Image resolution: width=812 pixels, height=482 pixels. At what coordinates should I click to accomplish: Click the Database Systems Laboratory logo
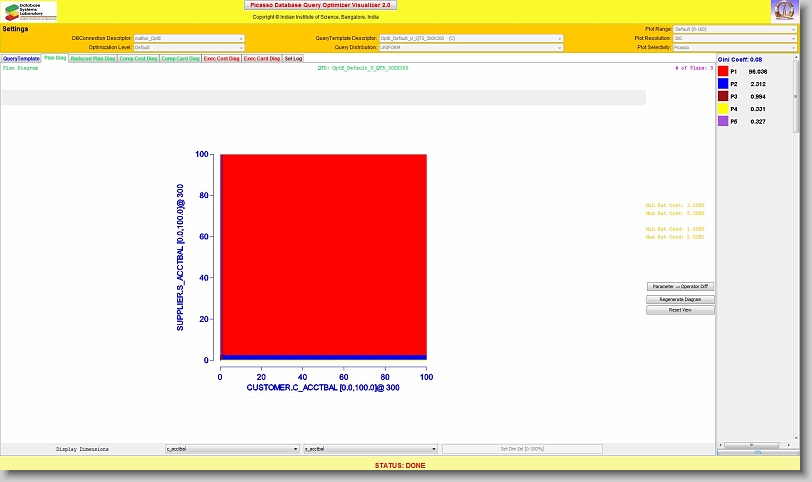(30, 12)
